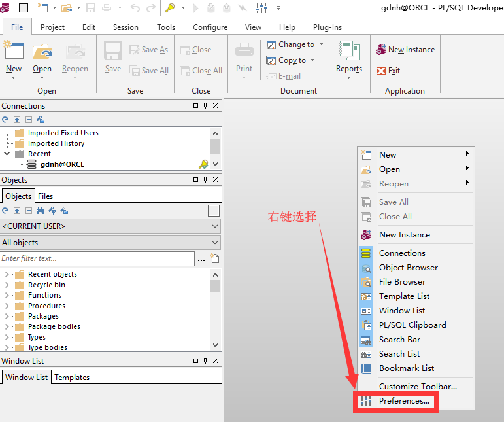Expand the Packages folder
Viewport: 504px width, 422px height.
point(7,316)
